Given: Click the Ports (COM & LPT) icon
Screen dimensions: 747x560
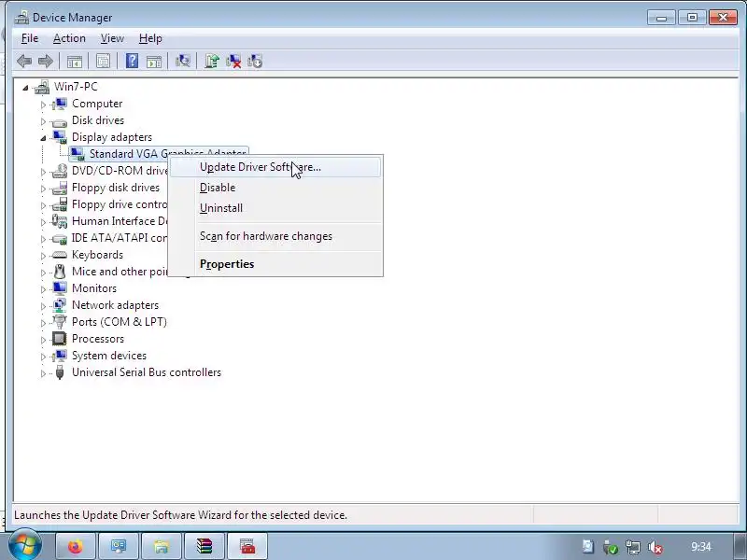Looking at the screenshot, I should (x=60, y=322).
